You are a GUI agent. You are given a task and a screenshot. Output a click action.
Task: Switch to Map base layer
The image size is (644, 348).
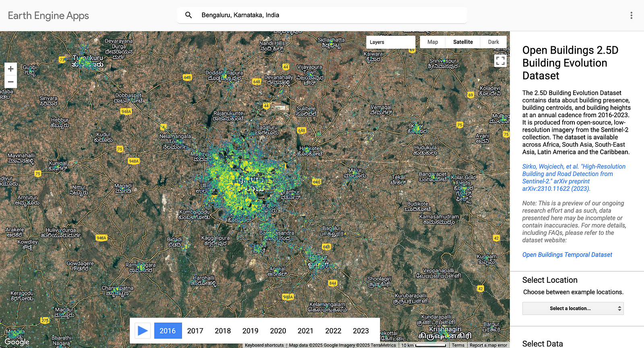(433, 42)
